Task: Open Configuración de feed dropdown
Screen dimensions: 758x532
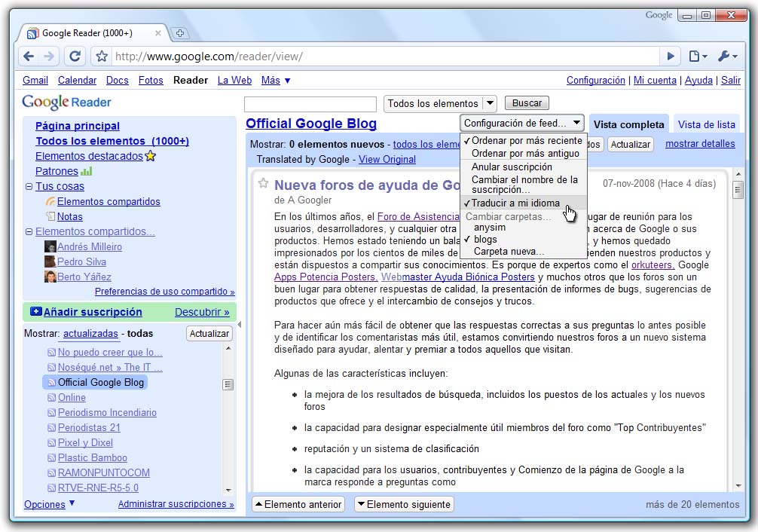Action: pos(521,123)
